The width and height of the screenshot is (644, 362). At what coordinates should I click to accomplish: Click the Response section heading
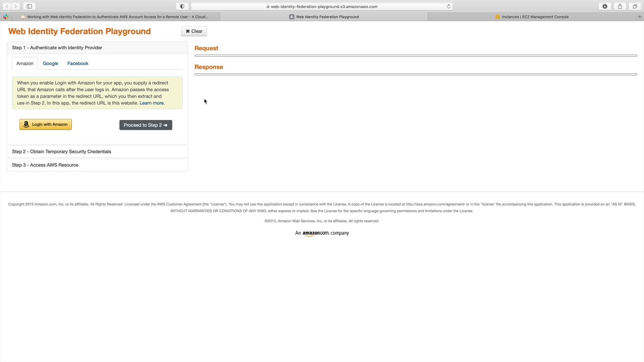pos(209,67)
